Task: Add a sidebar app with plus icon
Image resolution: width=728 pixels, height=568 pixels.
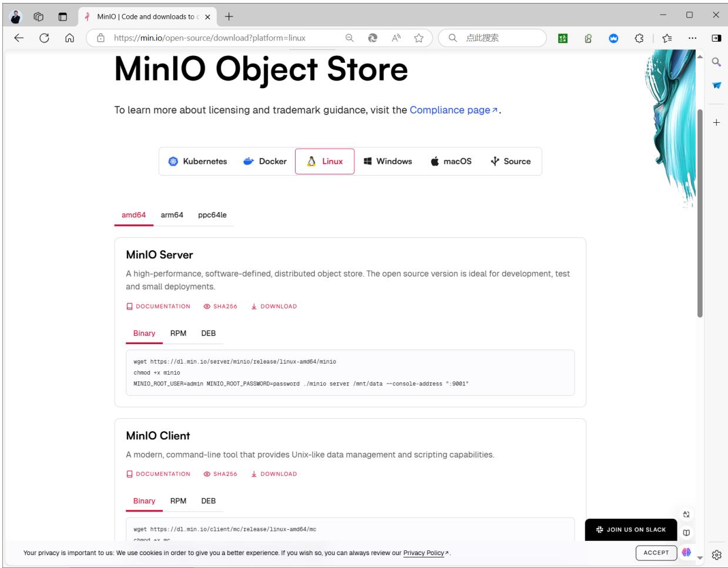Action: coord(716,123)
